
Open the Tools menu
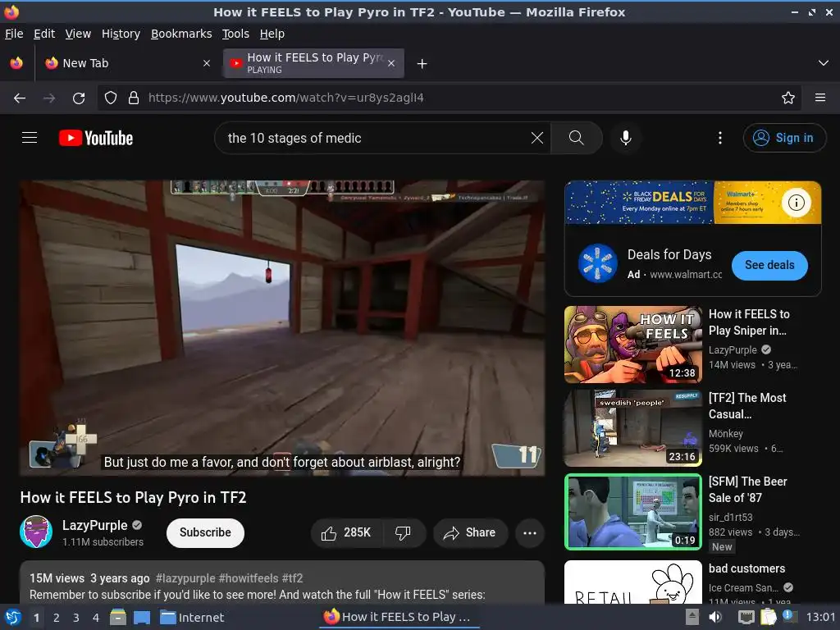click(x=235, y=34)
